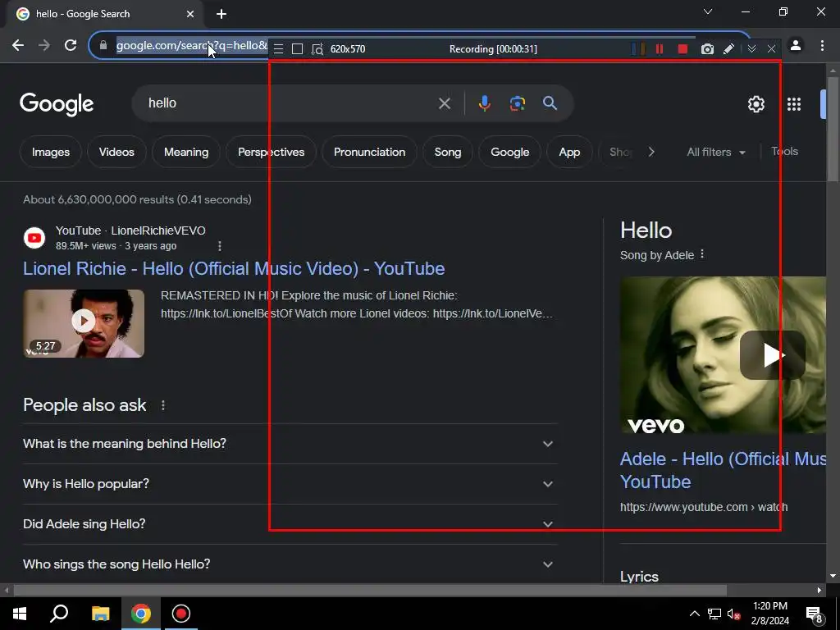Viewport: 840px width, 630px height.
Task: Click the blue search magnifier icon
Action: tap(550, 103)
